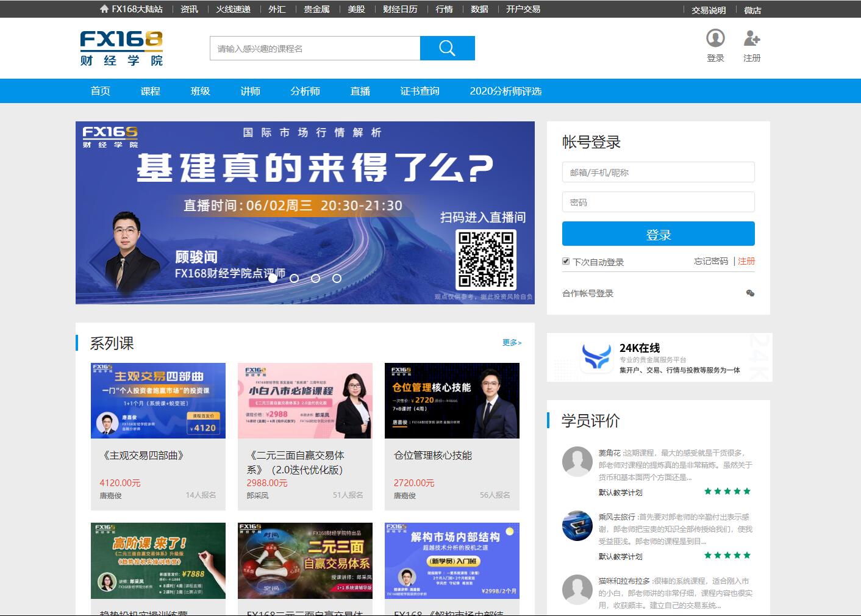Click 贵金属 in the top bar
861x616 pixels.
316,9
